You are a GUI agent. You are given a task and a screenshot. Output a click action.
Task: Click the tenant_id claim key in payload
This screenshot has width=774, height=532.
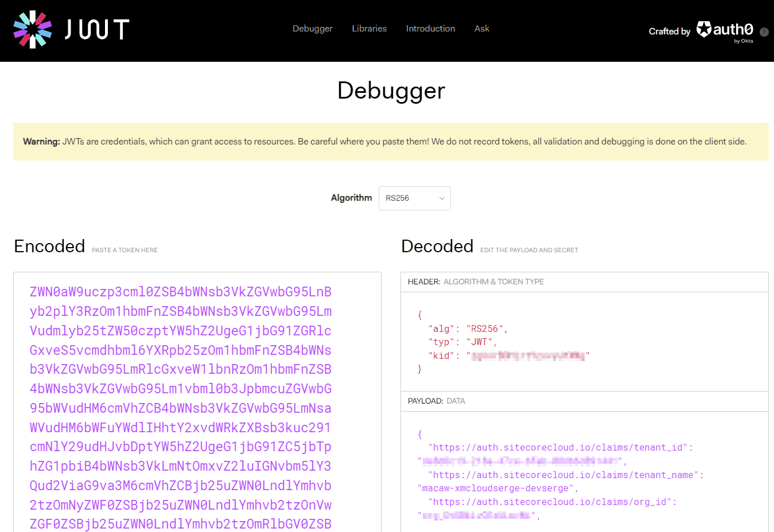tap(560, 448)
